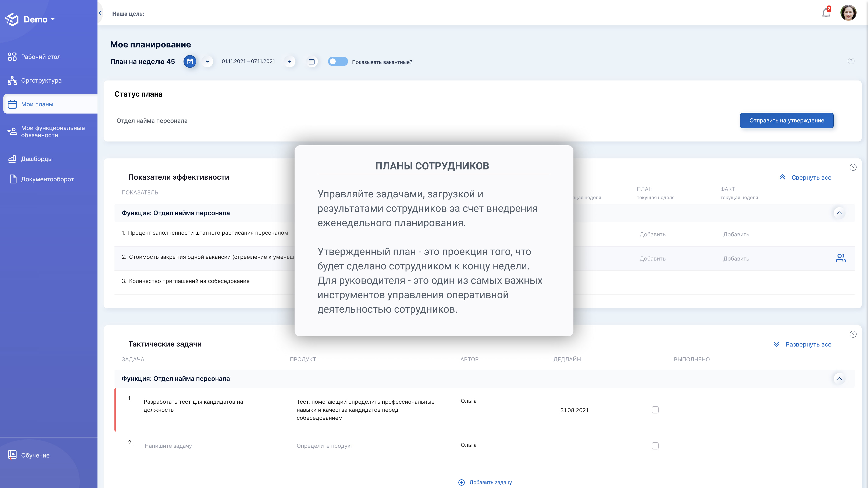This screenshot has width=868, height=488.
Task: Click Развернуть все link
Action: tap(808, 344)
